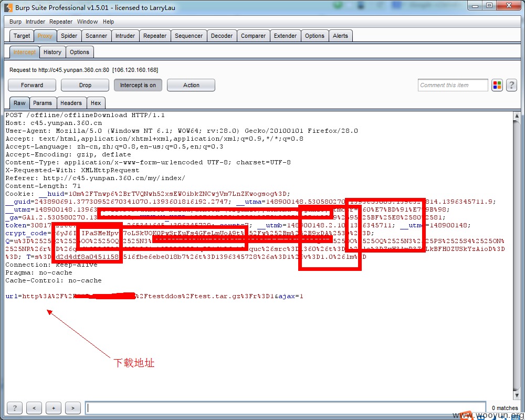Viewport: 525px width, 420px height.
Task: Switch to the Extender tab
Action: pos(285,36)
